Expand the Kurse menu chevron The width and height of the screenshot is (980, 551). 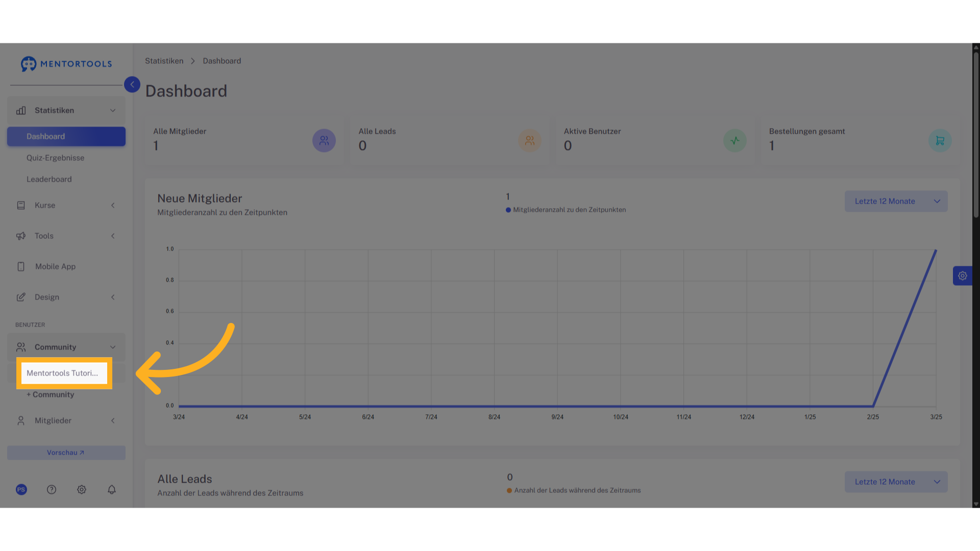point(113,206)
